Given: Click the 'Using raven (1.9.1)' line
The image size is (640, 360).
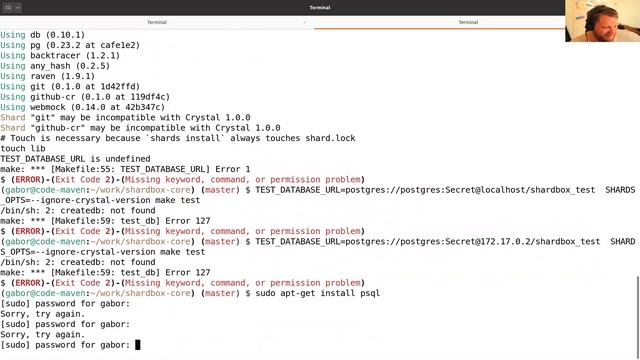Looking at the screenshot, I should (x=47, y=76).
